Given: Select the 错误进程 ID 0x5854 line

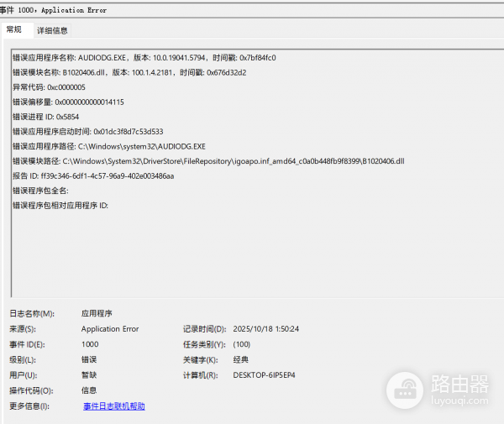Looking at the screenshot, I should 46,117.
